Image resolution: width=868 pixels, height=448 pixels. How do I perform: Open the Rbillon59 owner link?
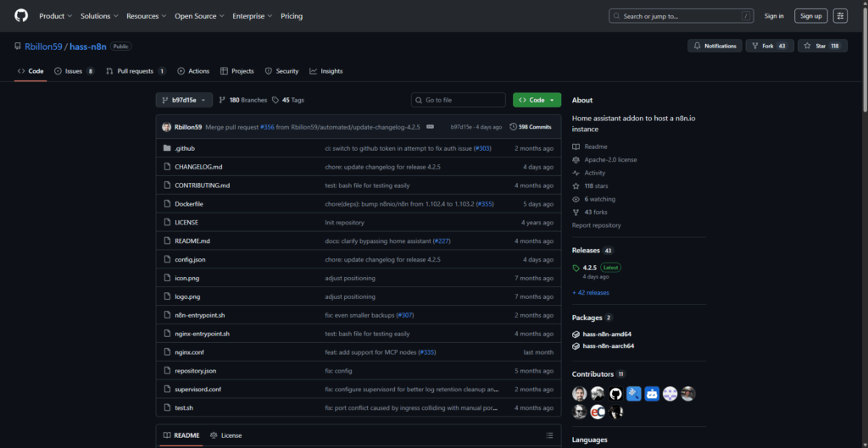[44, 47]
